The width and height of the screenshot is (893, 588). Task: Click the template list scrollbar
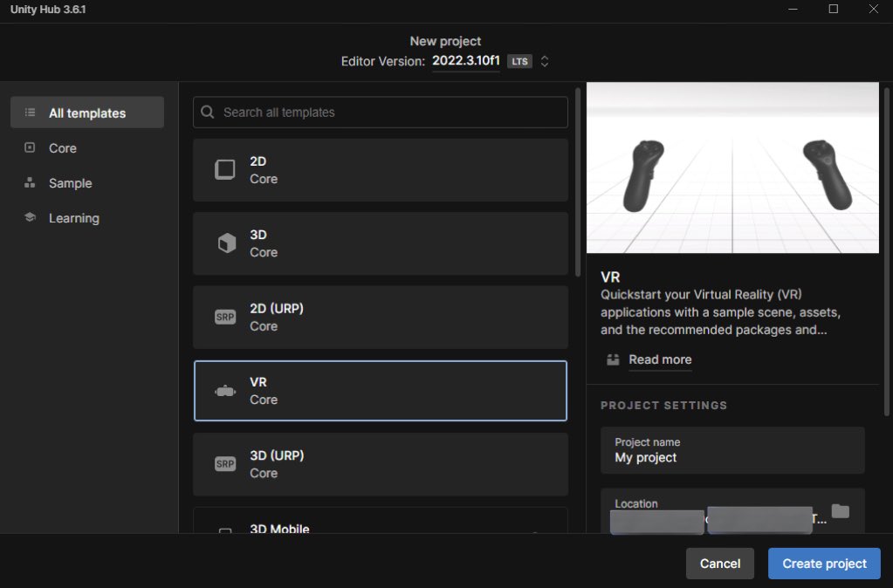[578, 182]
